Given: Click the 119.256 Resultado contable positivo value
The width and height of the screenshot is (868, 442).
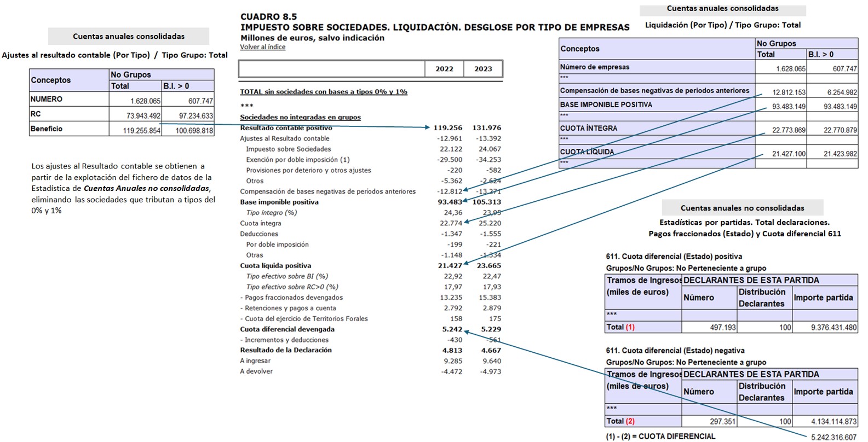Looking at the screenshot, I should coord(447,127).
